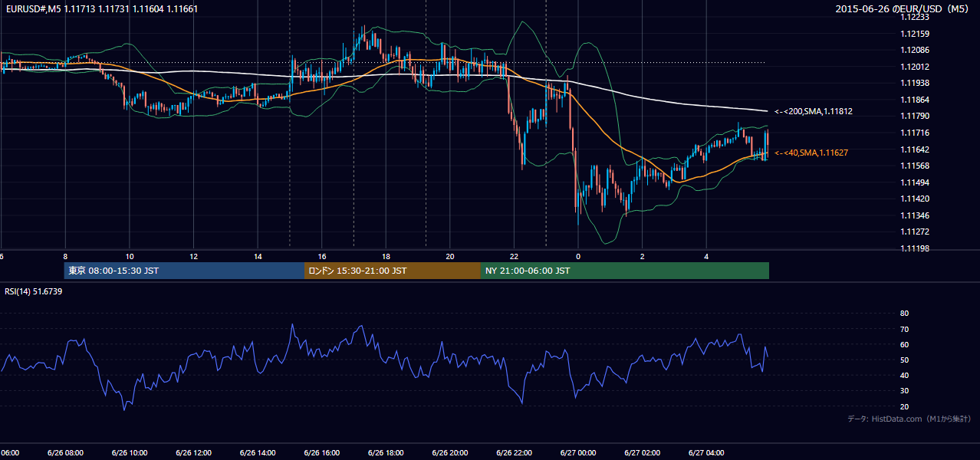Click price axis label 1.11864
This screenshot has height=460, width=980.
pyautogui.click(x=915, y=100)
